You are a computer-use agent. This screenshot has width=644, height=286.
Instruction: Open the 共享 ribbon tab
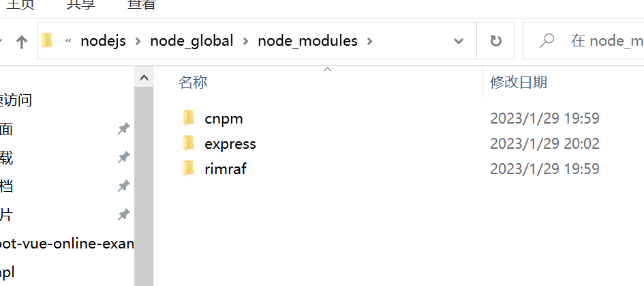point(81,5)
